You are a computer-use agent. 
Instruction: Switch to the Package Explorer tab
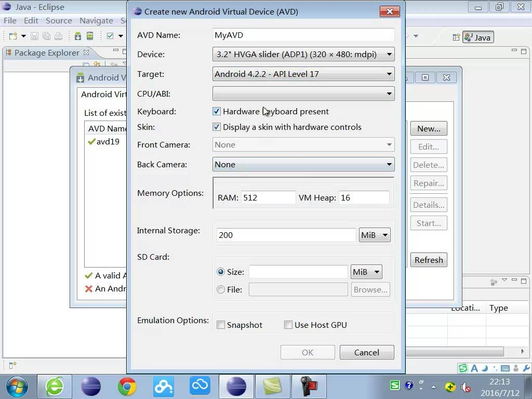(x=47, y=52)
